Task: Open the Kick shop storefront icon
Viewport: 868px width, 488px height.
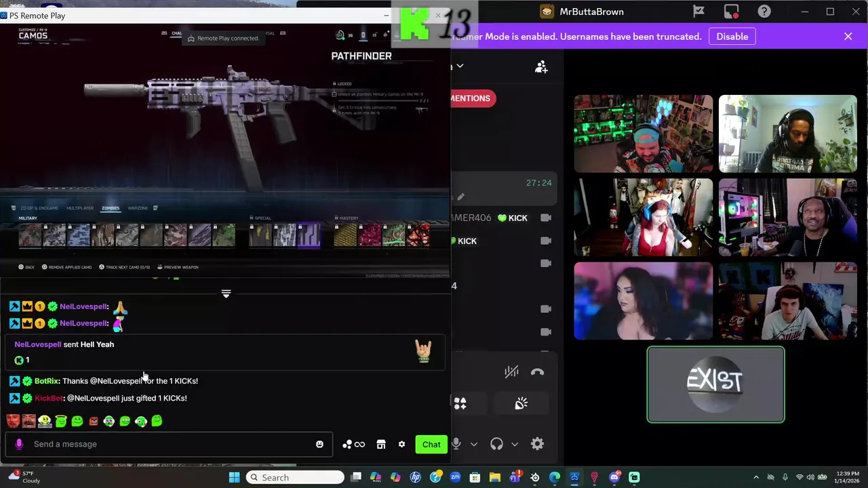Action: (x=381, y=444)
